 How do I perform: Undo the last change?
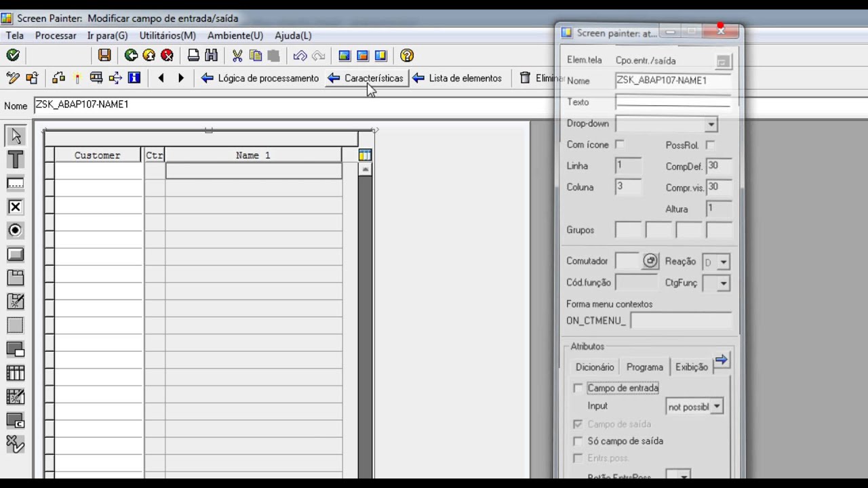[300, 56]
